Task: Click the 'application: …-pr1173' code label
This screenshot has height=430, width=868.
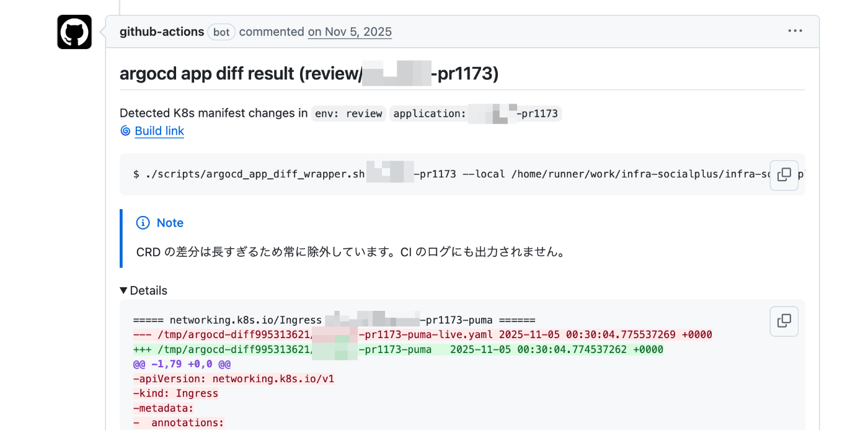Action: point(476,114)
